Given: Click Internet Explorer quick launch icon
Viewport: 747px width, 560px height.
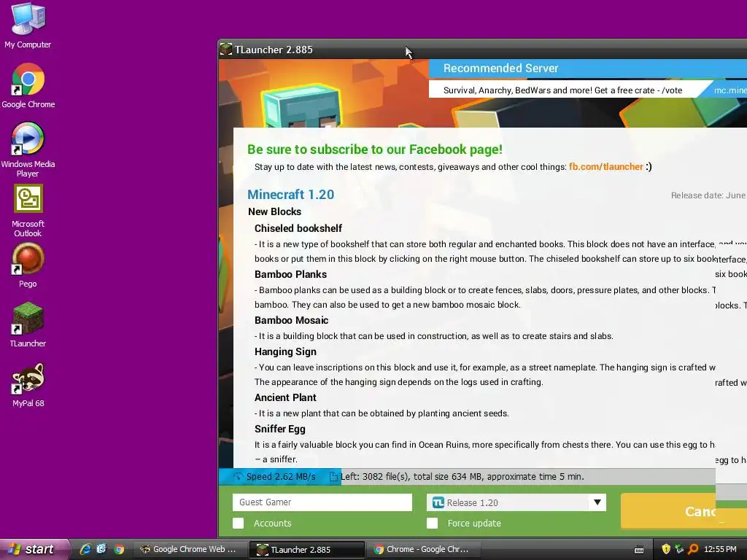Looking at the screenshot, I should pyautogui.click(x=85, y=549).
